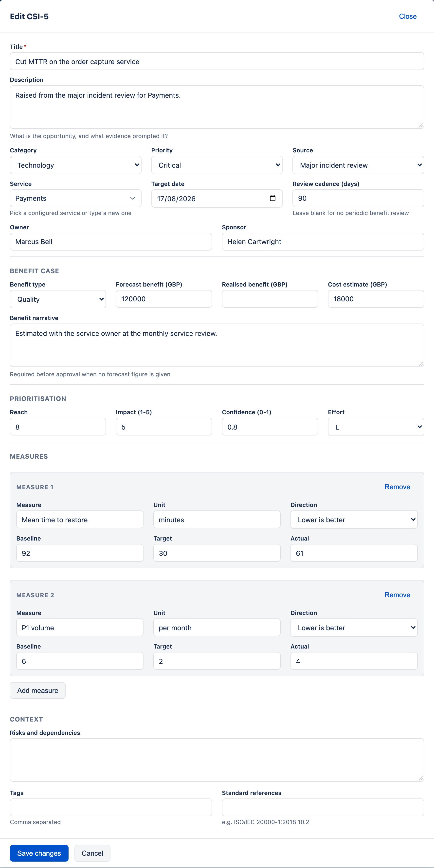The image size is (434, 868).
Task: Click the "MEASURE 1" card heading
Action: (35, 487)
